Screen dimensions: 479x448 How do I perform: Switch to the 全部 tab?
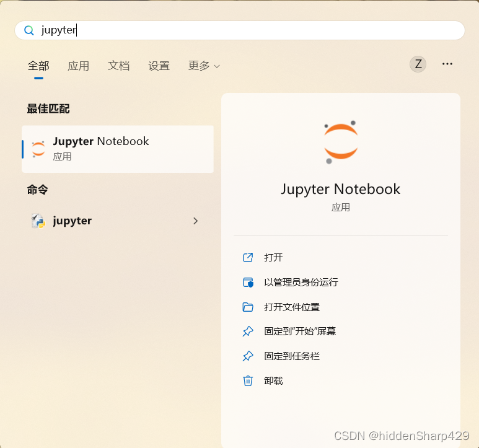click(x=38, y=66)
